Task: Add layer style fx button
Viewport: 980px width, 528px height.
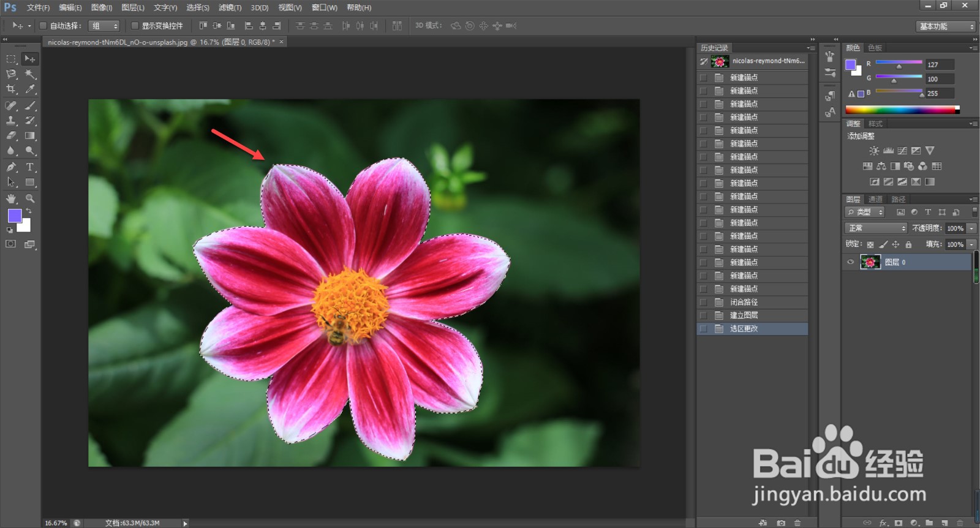Action: (883, 523)
